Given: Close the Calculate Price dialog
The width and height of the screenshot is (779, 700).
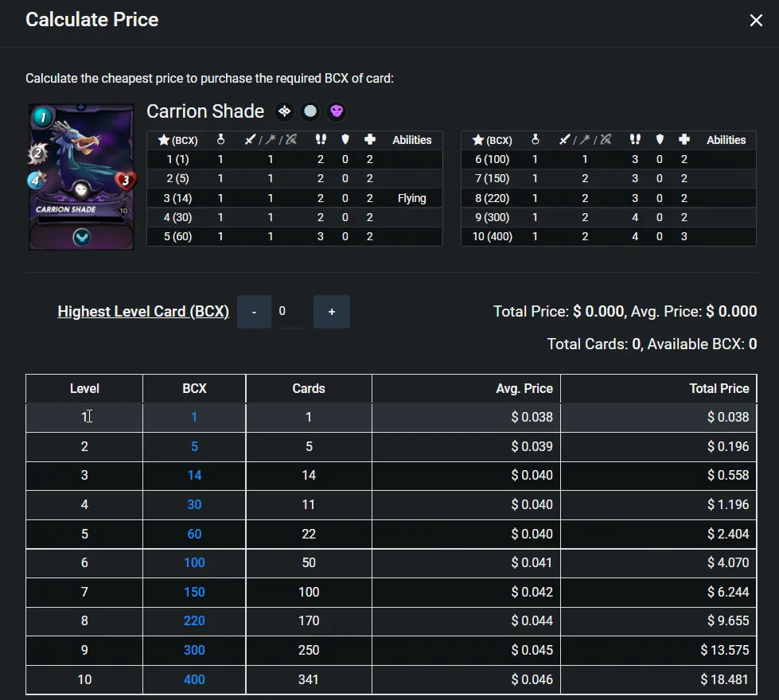Looking at the screenshot, I should tap(756, 21).
